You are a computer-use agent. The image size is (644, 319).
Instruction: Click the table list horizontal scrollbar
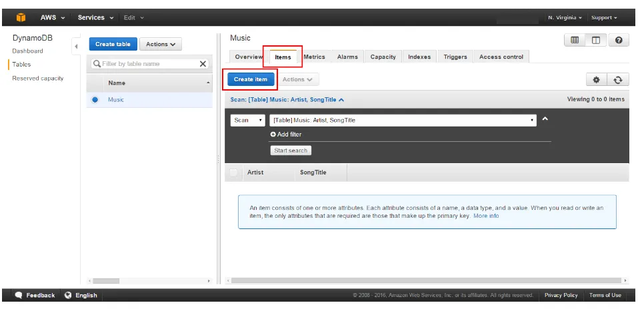pyautogui.click(x=106, y=281)
